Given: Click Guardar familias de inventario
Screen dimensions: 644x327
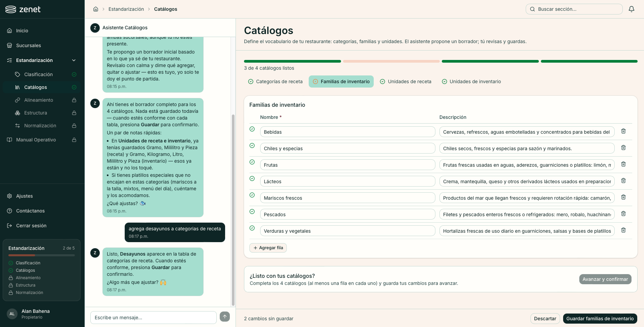Looking at the screenshot, I should coord(600,319).
